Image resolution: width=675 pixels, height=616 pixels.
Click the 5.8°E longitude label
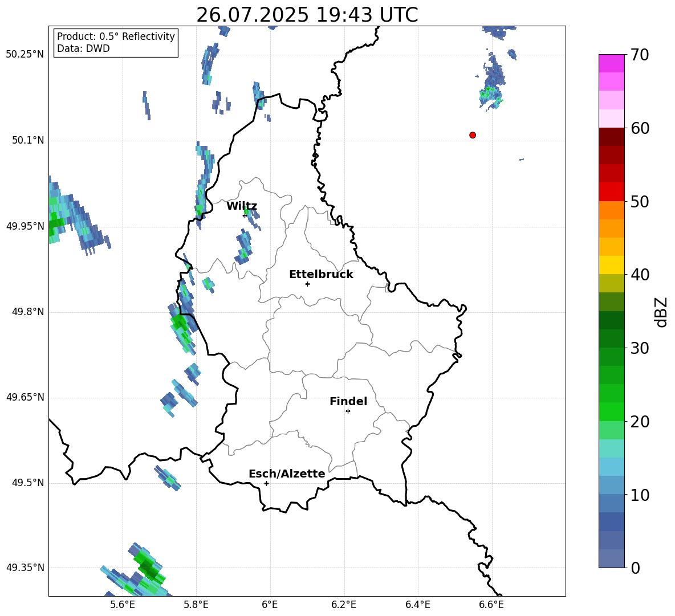click(x=196, y=605)
